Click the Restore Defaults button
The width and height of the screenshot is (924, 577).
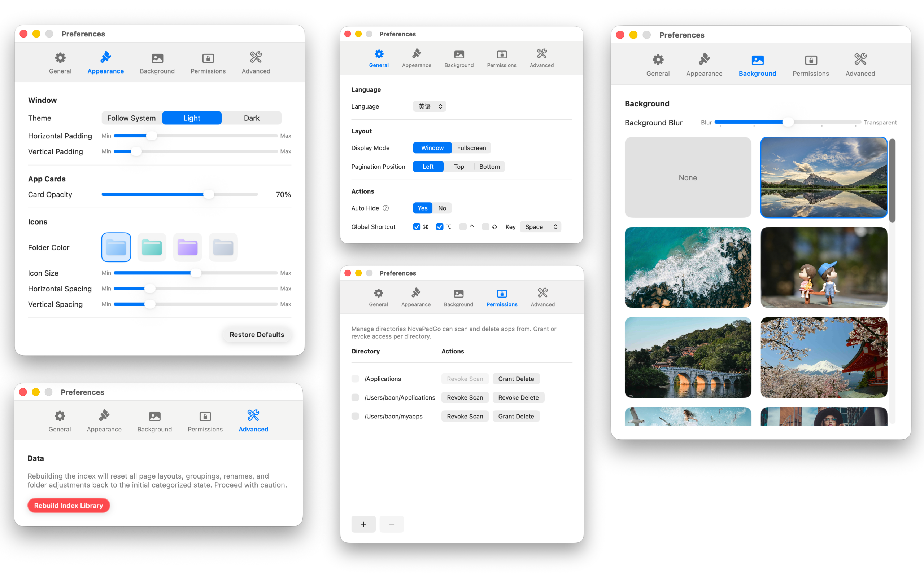click(257, 334)
